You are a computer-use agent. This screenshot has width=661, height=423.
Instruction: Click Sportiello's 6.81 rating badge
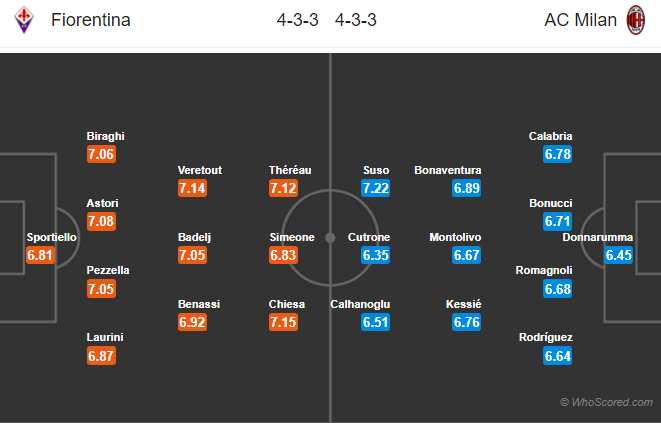(40, 256)
